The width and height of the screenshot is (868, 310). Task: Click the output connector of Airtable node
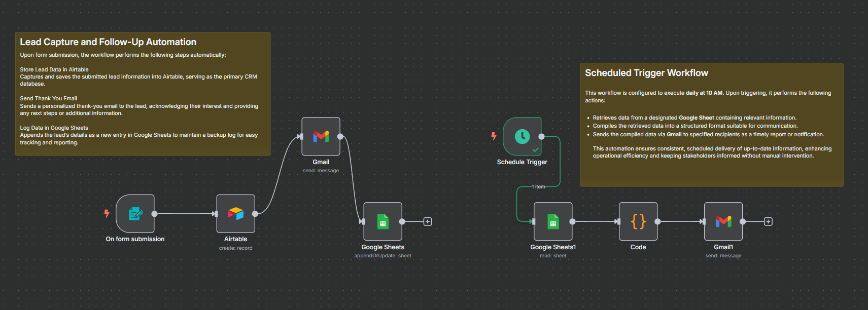coord(255,214)
